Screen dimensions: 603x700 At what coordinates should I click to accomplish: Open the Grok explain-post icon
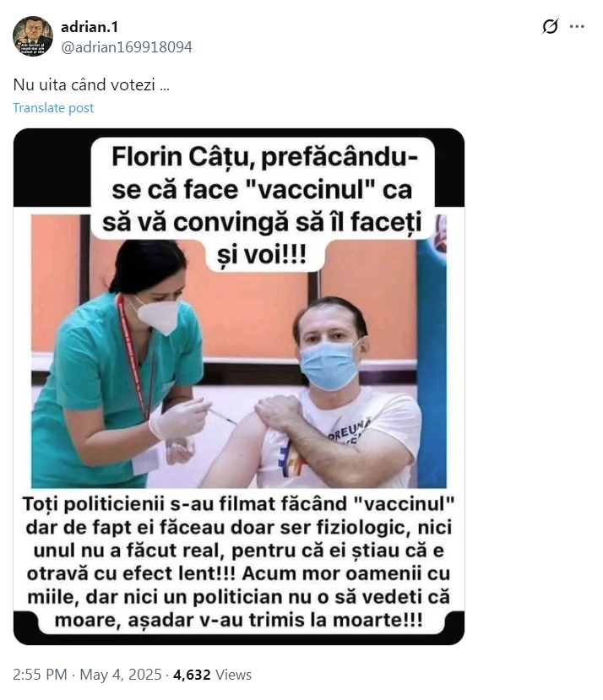point(550,26)
